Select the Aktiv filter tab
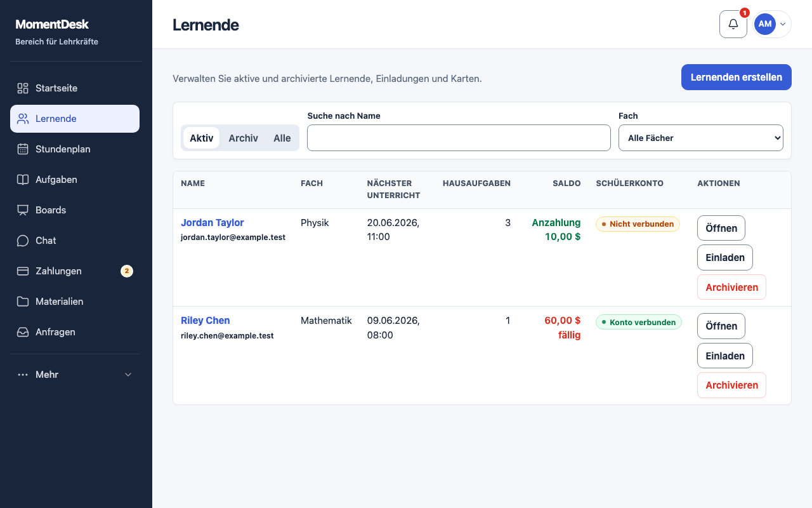 click(x=202, y=138)
